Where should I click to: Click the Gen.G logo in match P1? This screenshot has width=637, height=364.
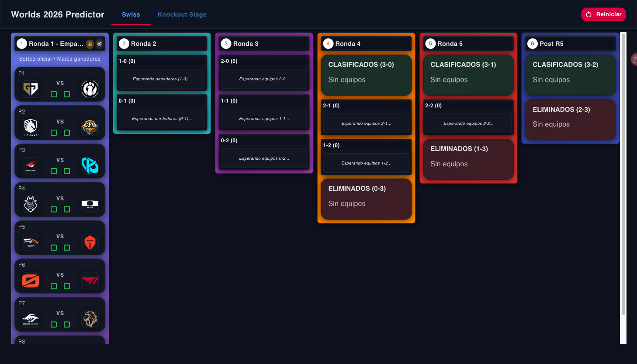tap(31, 89)
